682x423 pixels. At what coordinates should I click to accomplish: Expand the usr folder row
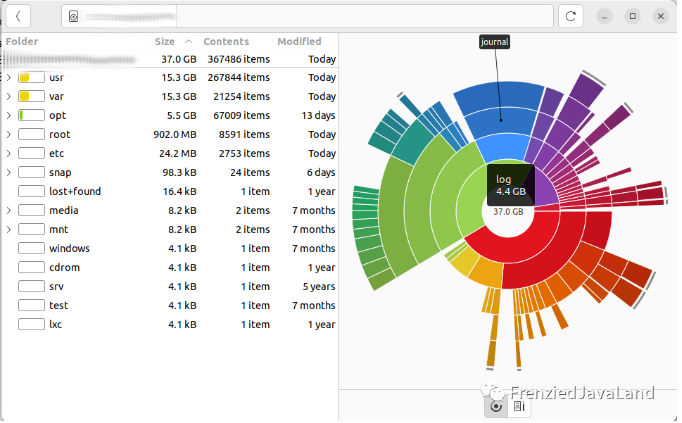(x=9, y=78)
